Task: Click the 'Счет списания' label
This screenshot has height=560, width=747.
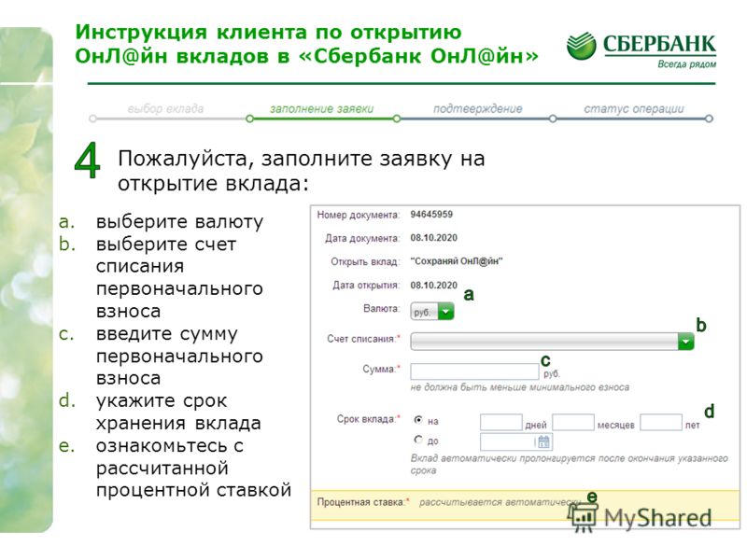Action: [x=363, y=339]
